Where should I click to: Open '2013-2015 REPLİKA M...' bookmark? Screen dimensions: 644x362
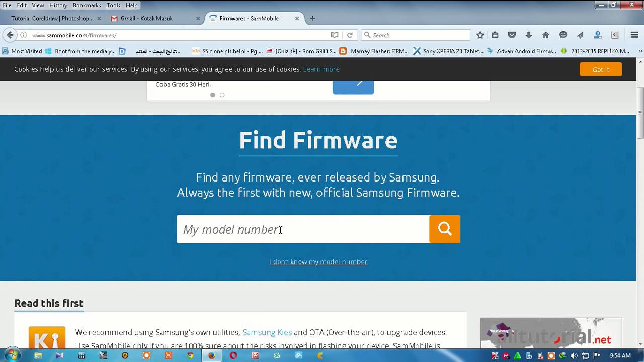point(595,51)
